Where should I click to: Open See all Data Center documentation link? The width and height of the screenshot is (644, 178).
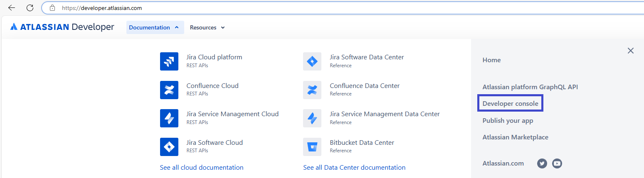coord(354,168)
